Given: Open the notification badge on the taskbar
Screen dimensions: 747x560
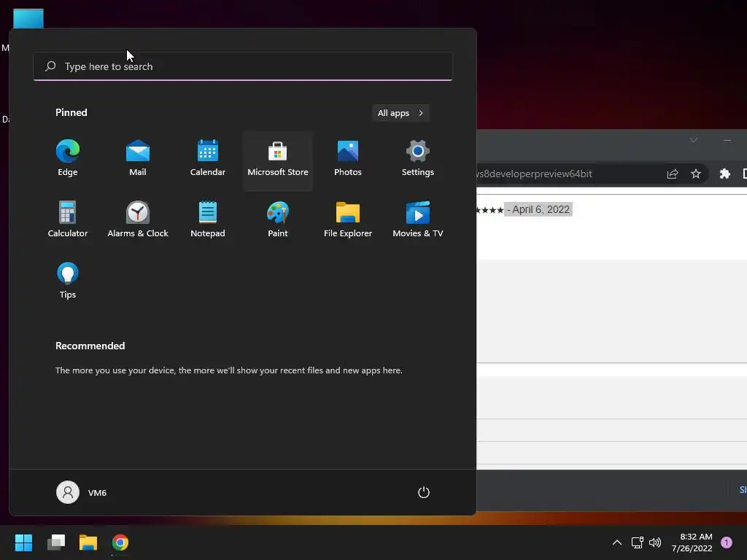Looking at the screenshot, I should coord(726,542).
